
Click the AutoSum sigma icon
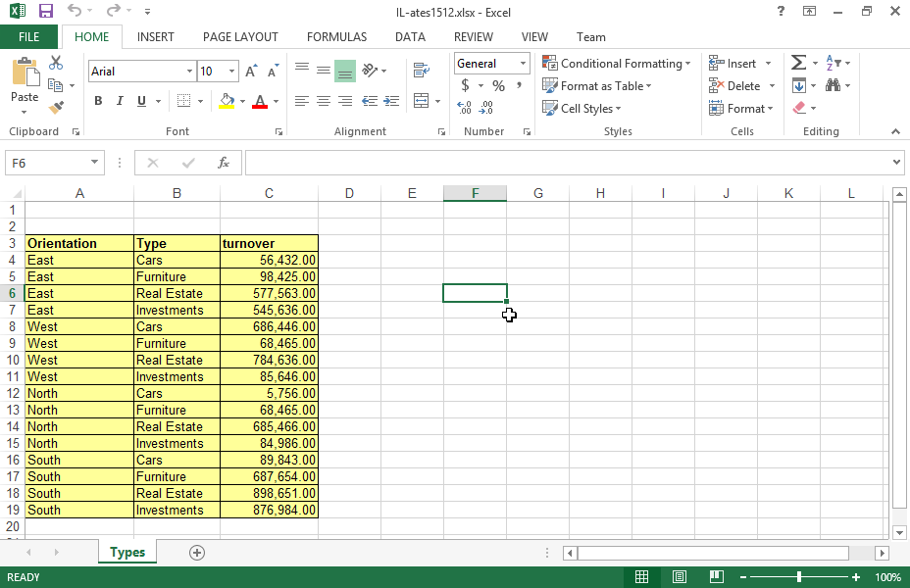[798, 63]
